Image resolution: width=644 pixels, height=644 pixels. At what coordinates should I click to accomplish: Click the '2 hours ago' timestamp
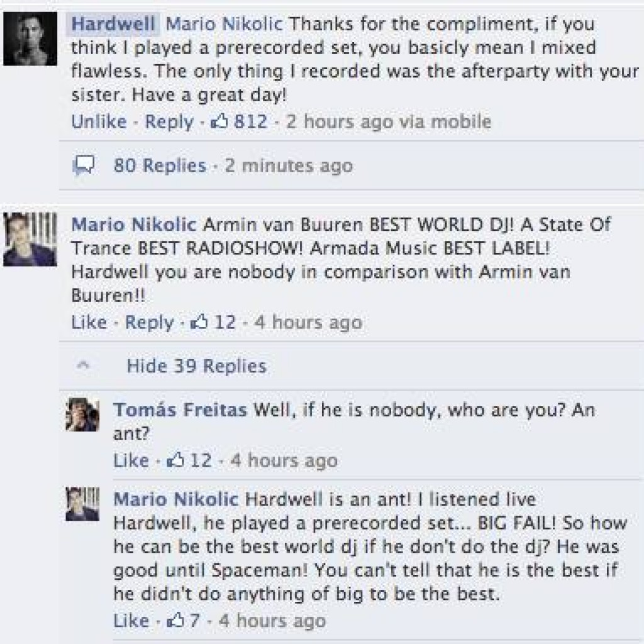pos(341,121)
